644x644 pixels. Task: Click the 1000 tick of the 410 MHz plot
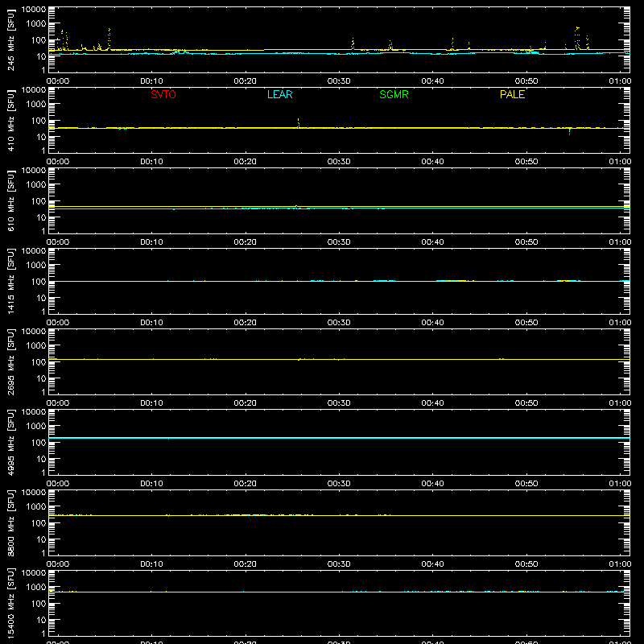tap(36, 105)
